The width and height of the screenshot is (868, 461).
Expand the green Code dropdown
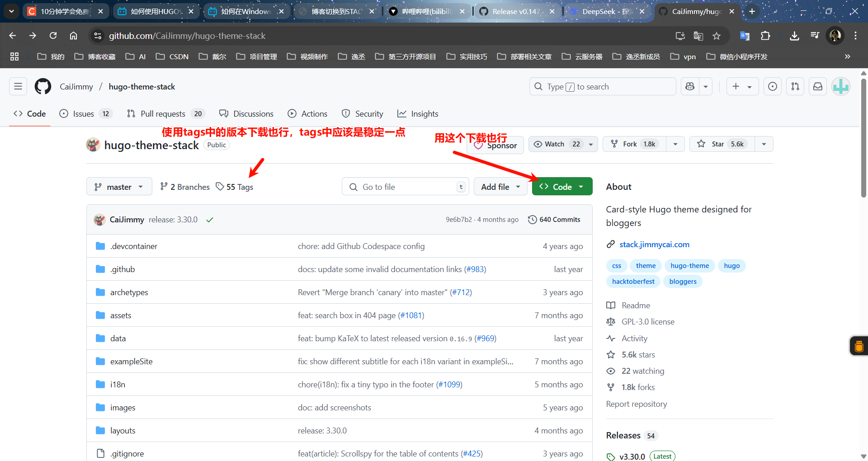(x=562, y=187)
